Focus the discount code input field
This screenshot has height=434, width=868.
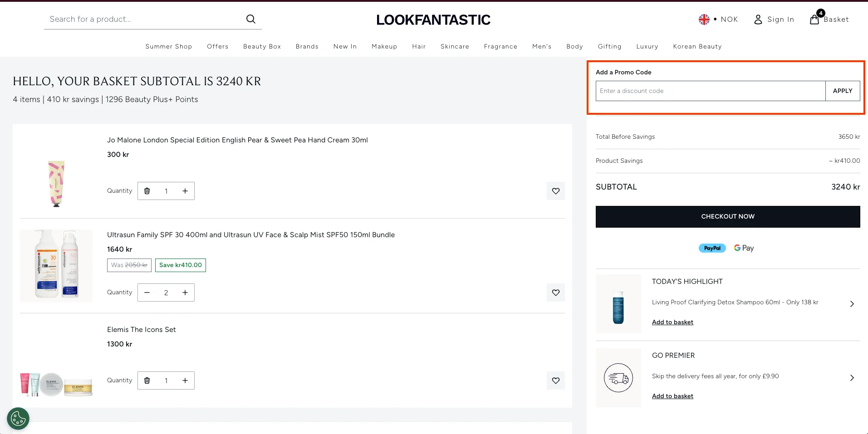711,91
